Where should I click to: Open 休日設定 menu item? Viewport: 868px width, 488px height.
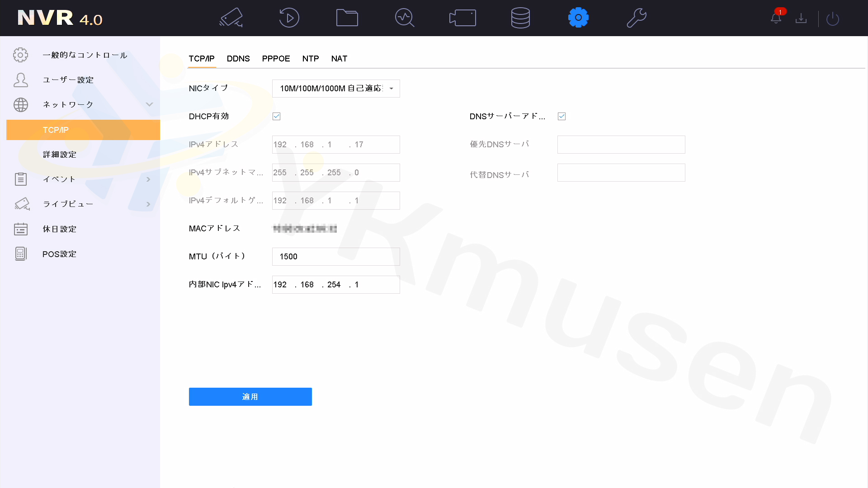[x=60, y=229]
